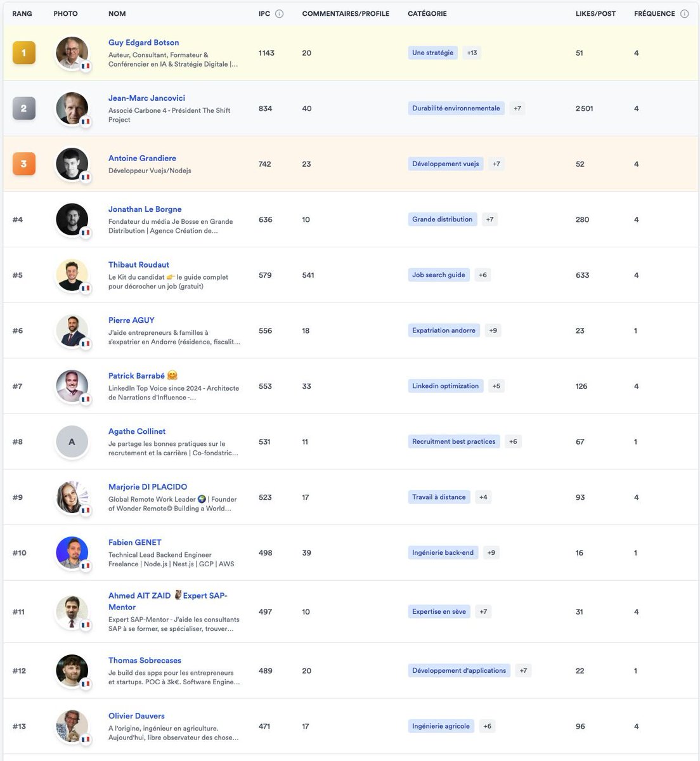The image size is (700, 761).
Task: Open Olivier Dauvers' name link
Action: tap(136, 716)
